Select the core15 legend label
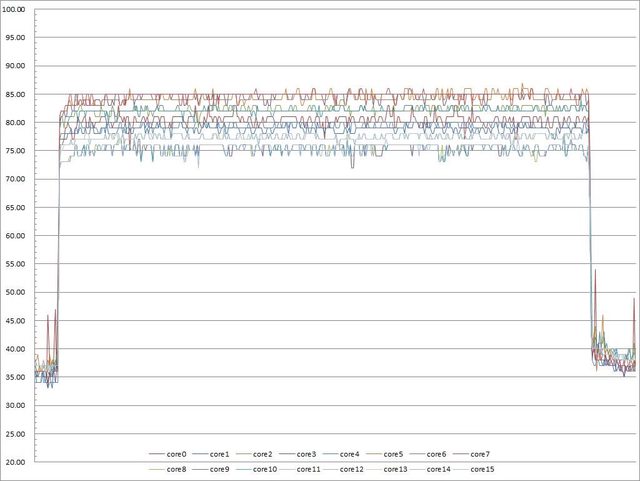The width and height of the screenshot is (640, 481). (x=481, y=468)
